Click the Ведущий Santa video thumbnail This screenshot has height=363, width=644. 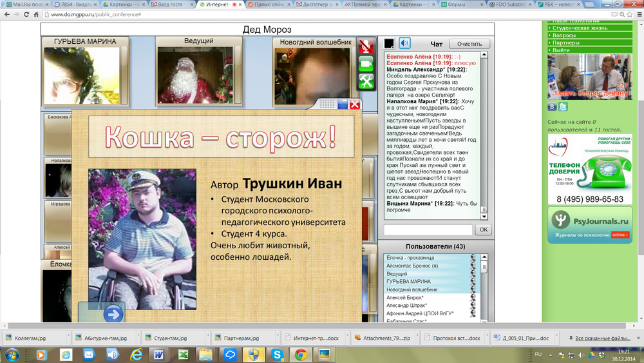(195, 75)
